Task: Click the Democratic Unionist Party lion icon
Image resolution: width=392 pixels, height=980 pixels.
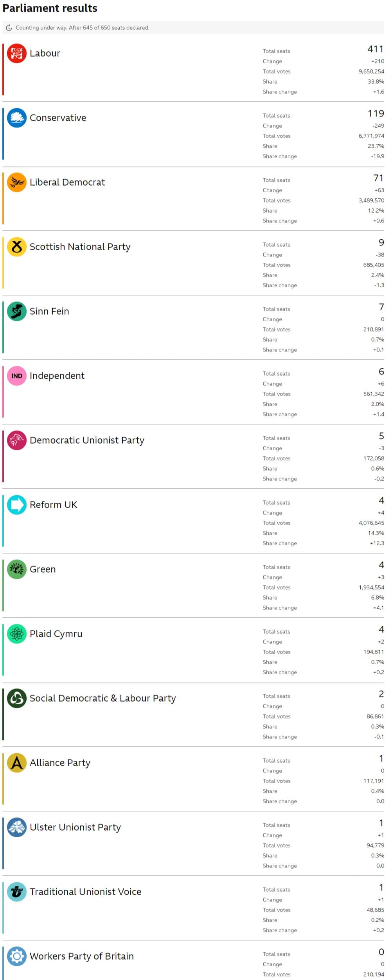Action: [17, 440]
